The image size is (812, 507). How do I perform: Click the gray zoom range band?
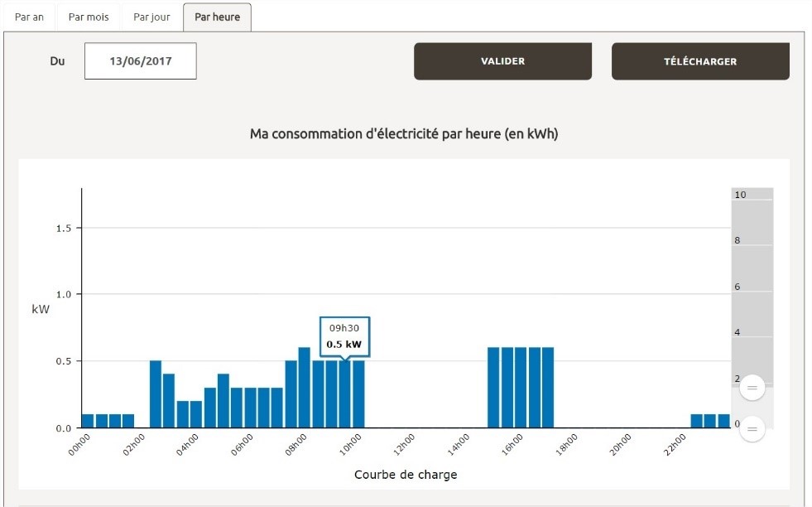coord(752,287)
